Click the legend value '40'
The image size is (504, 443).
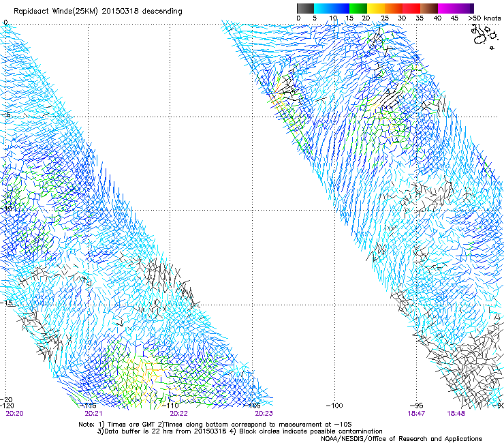[437, 18]
